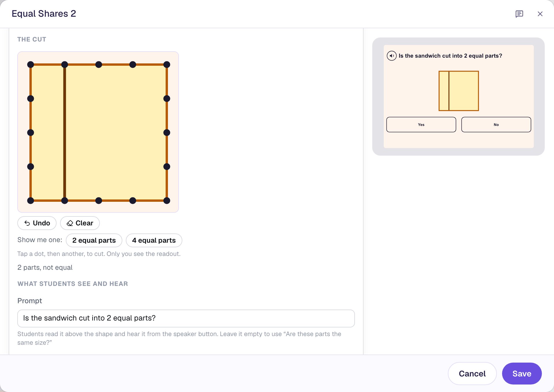Tap the top-edge dot at the cut line
The height and width of the screenshot is (392, 554).
(x=65, y=65)
